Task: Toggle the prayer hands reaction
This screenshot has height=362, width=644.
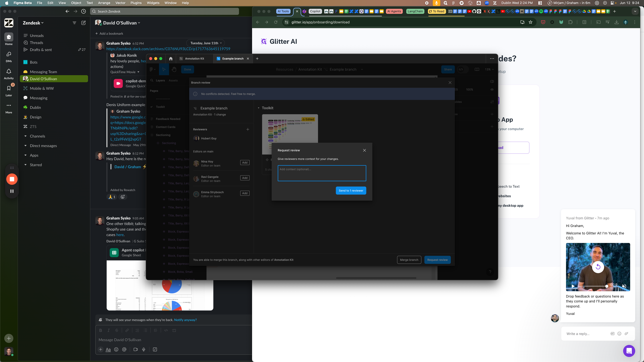Action: click(112, 197)
